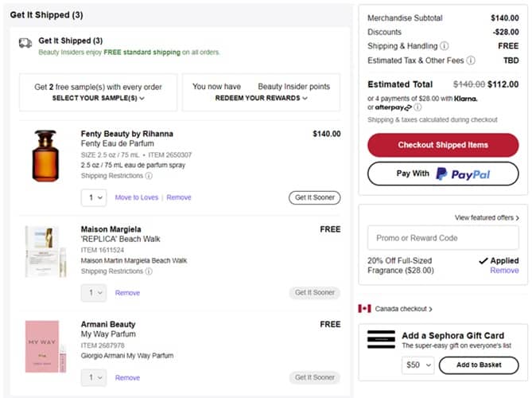Screen dimensions: 532x398
Task: Expand Redeem Your Rewards section
Action: pos(261,98)
